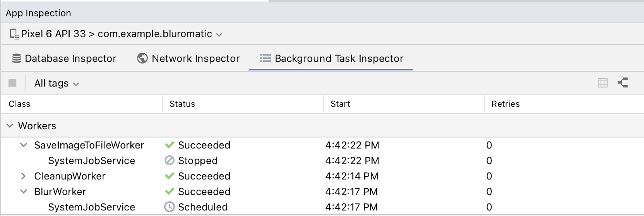The height and width of the screenshot is (216, 644).
Task: Collapse the Workers group
Action: tap(10, 126)
